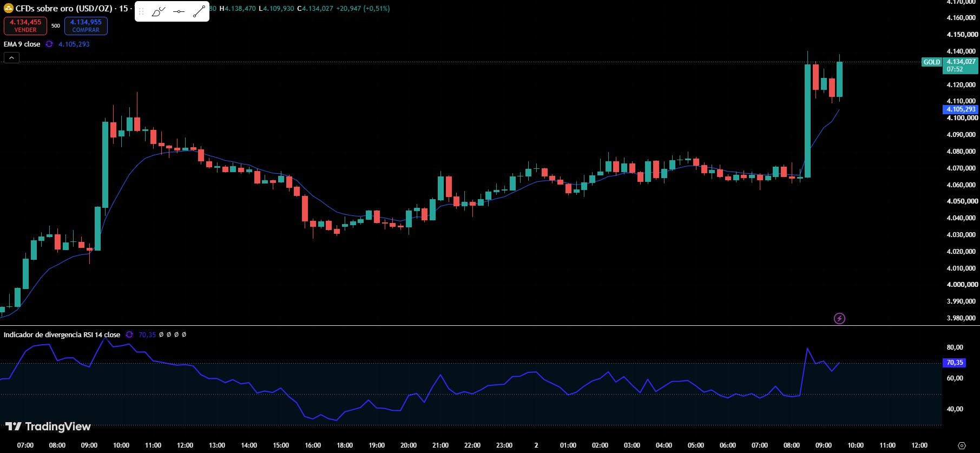Click the COMPRAR buy button
The width and height of the screenshot is (980, 453).
pyautogui.click(x=85, y=25)
